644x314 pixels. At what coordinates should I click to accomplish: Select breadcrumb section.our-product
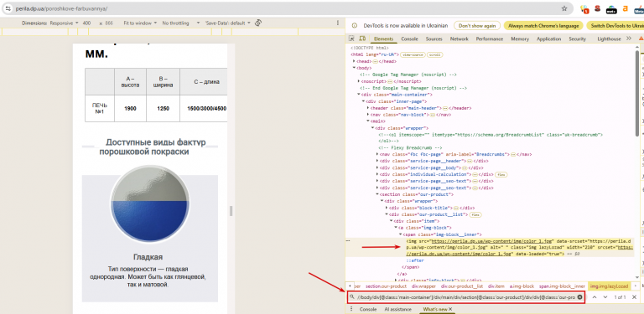point(386,286)
